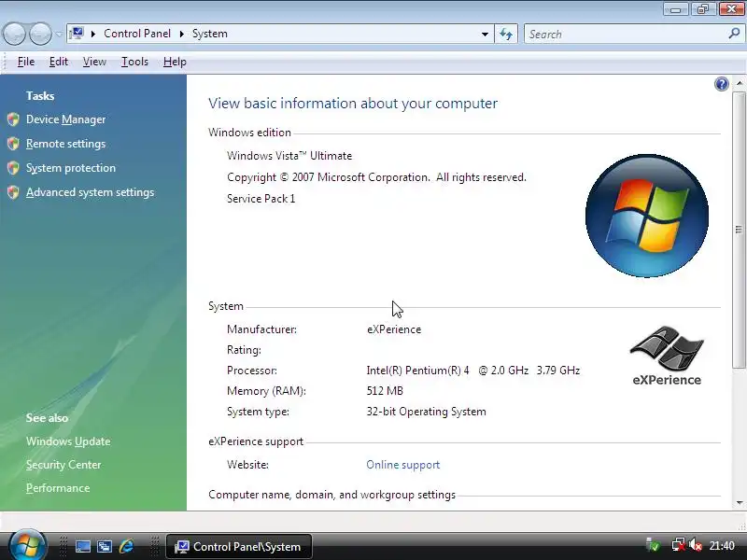The width and height of the screenshot is (747, 560).
Task: Open Performance under See also
Action: pos(58,488)
